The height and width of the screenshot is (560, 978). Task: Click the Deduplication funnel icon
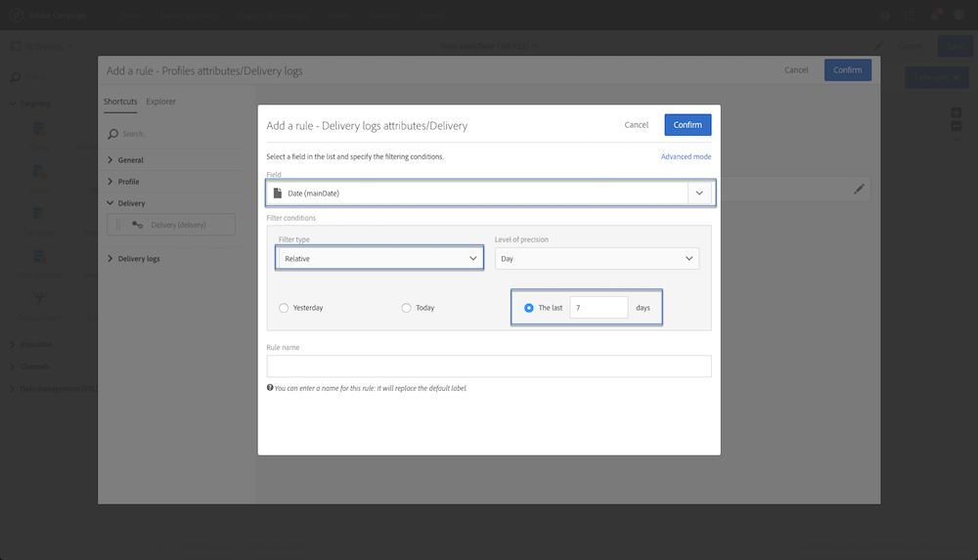click(x=39, y=299)
